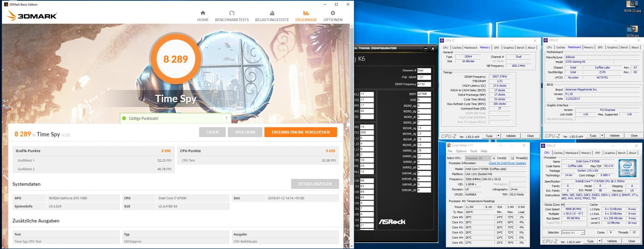Click the help question mark next to Gültige Punktzahl
Viewport: 644px width, 249px height.
[x=226, y=118]
